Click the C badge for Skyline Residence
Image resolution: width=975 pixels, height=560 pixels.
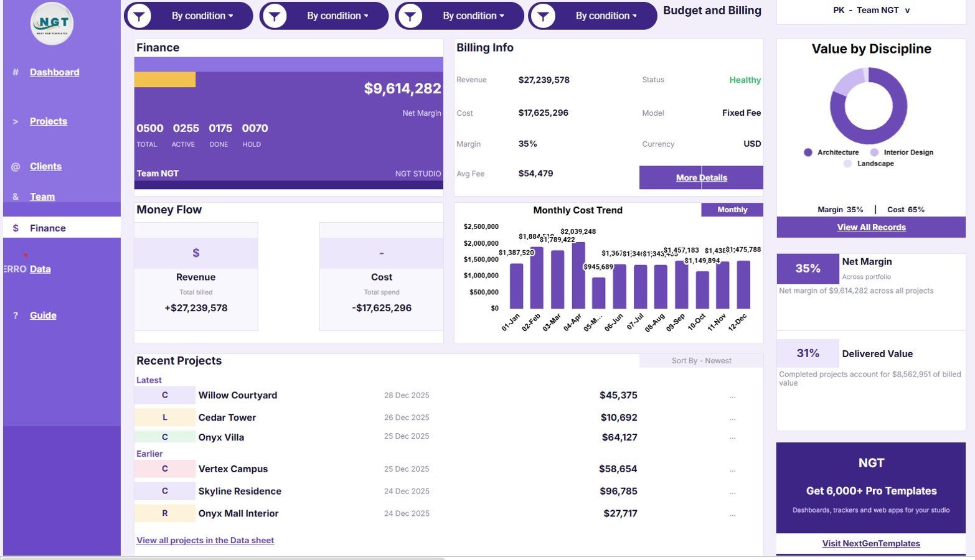165,491
